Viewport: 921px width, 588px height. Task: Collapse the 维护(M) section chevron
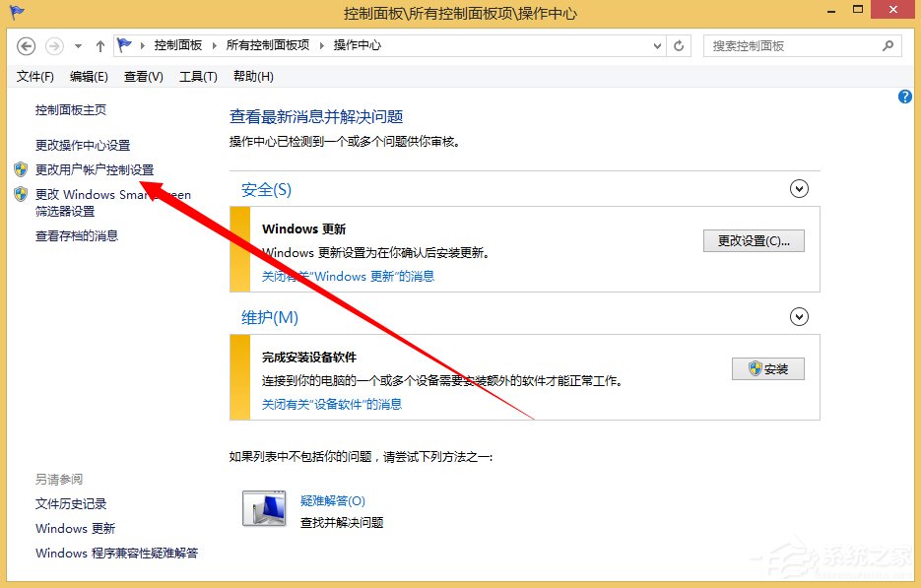pyautogui.click(x=799, y=316)
